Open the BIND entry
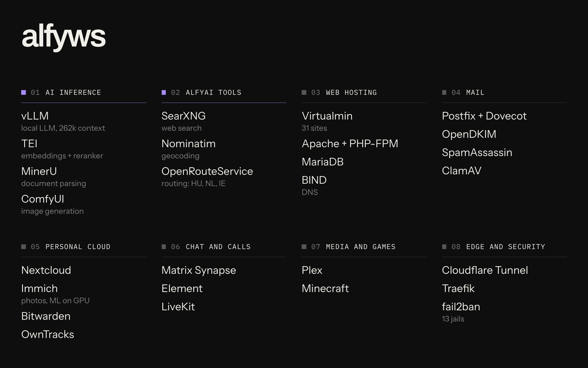Screen dimensions: 588x368 [x=314, y=180]
